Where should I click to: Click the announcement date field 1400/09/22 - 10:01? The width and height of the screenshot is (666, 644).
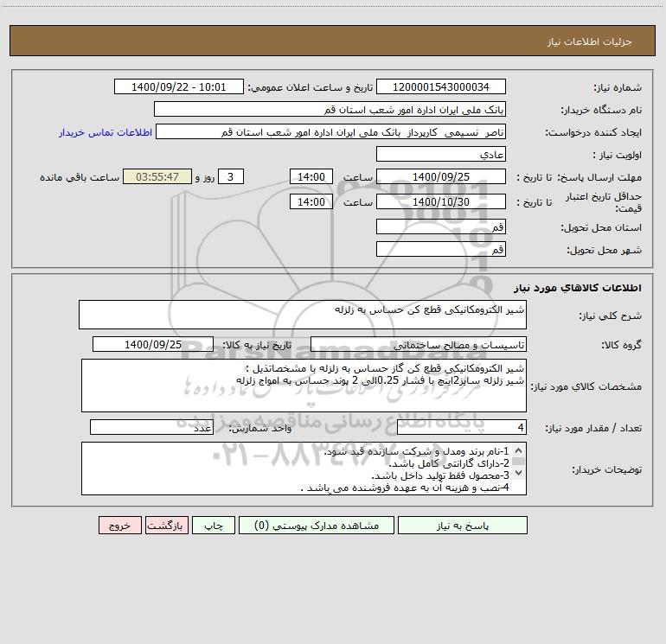pos(179,86)
